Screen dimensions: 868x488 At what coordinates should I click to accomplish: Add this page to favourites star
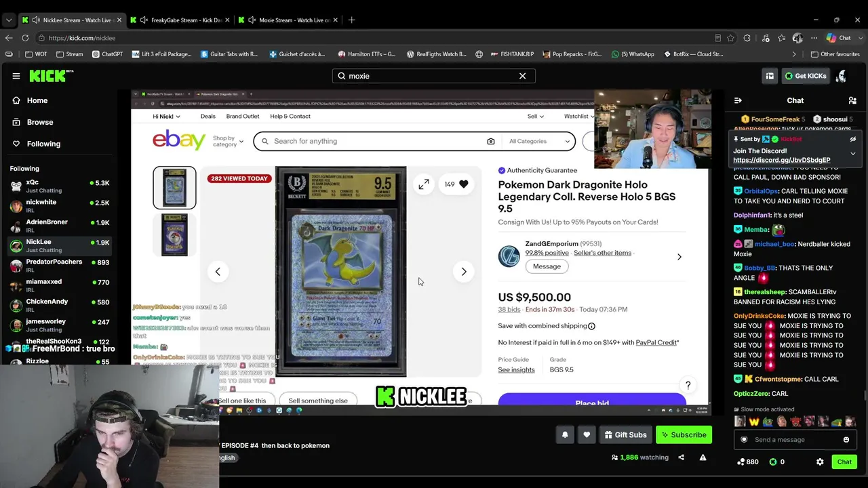pos(730,38)
